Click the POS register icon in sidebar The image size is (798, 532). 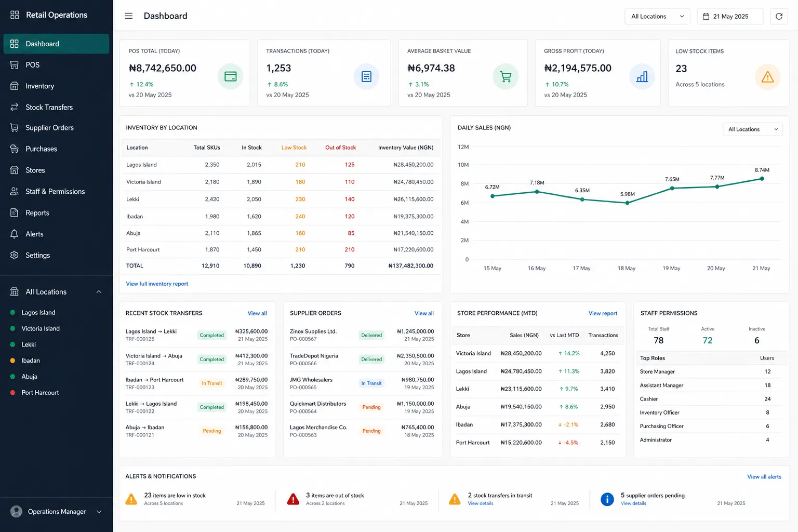15,65
